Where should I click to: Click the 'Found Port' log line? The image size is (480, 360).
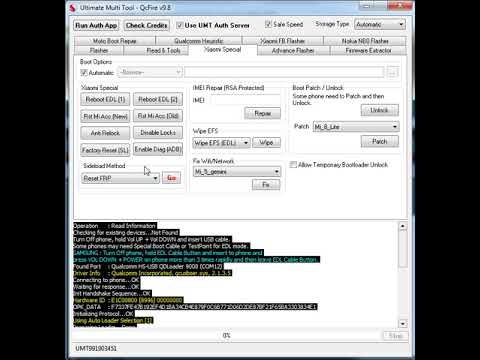pyautogui.click(x=148, y=267)
